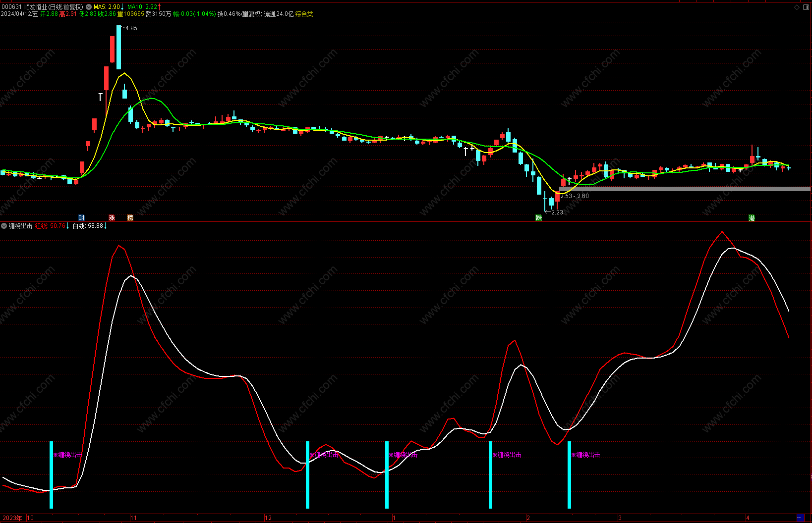This screenshot has width=812, height=523.
Task: Select the MA10: 2.92 label
Action: 142,7
